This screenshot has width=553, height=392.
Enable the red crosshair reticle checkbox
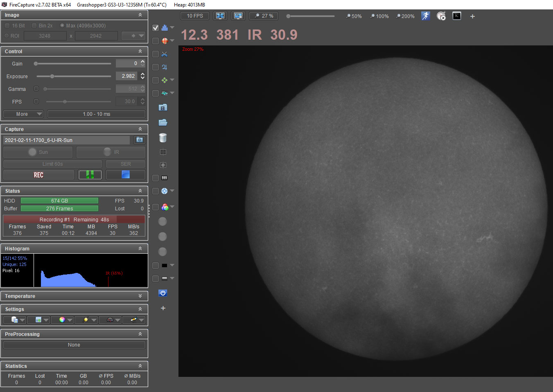[156, 41]
